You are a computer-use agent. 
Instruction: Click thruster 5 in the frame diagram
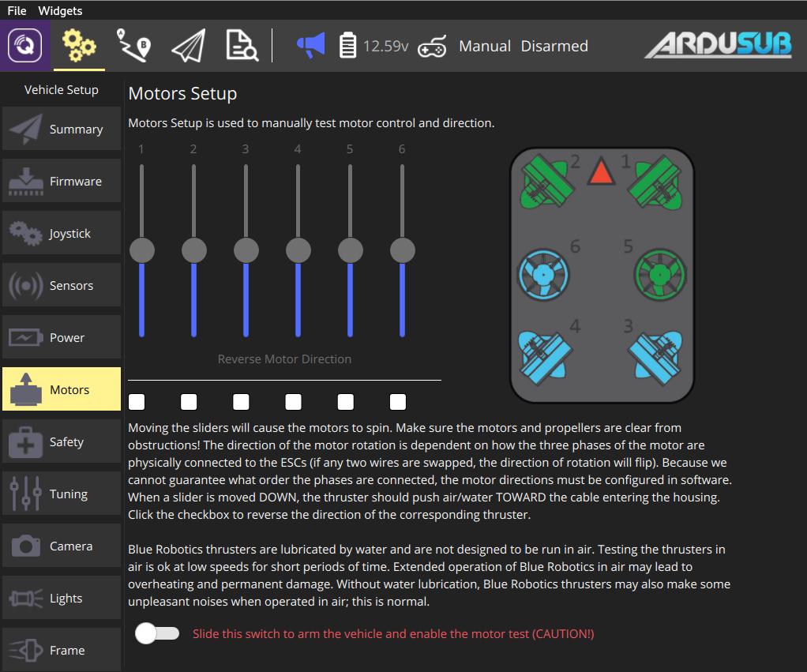pos(657,274)
